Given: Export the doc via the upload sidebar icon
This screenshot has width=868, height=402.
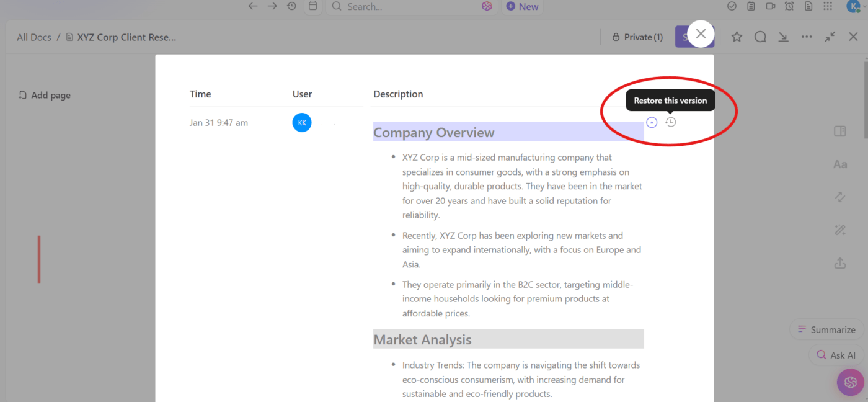Looking at the screenshot, I should click(840, 263).
